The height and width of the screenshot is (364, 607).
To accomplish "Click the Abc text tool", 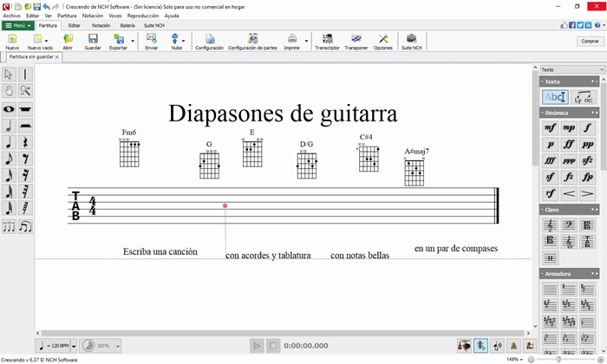I will pos(555,97).
